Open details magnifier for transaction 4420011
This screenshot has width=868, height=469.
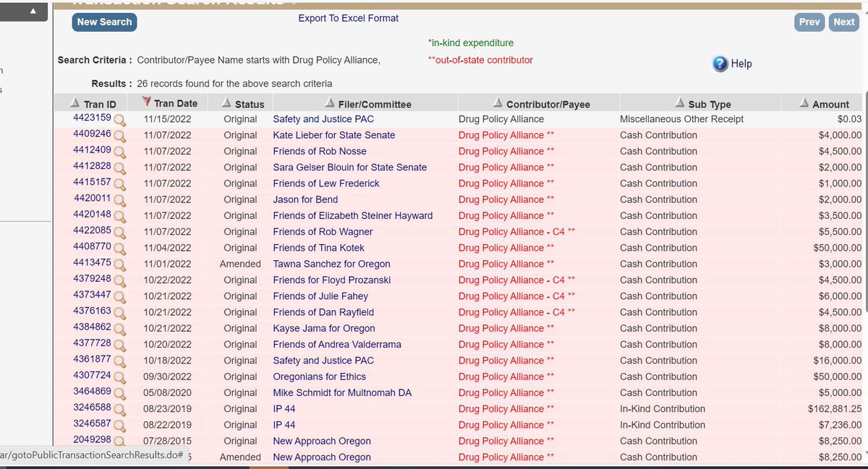point(119,201)
